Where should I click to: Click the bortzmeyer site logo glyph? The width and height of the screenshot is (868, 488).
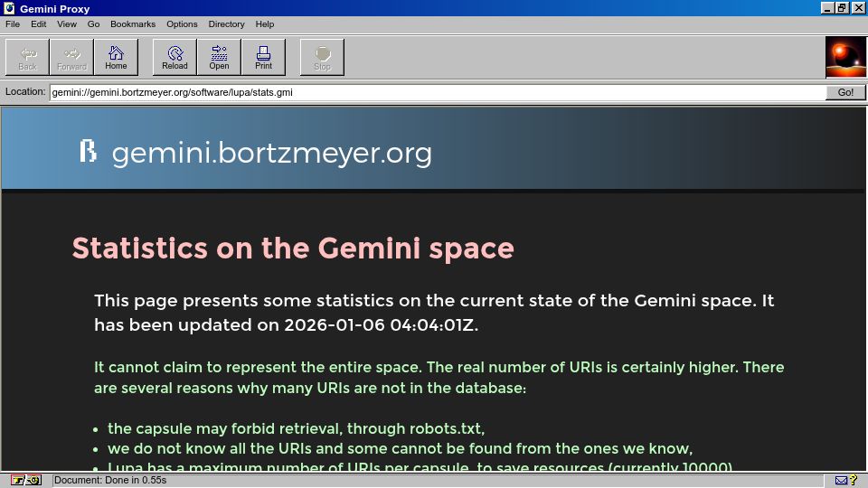pos(88,151)
